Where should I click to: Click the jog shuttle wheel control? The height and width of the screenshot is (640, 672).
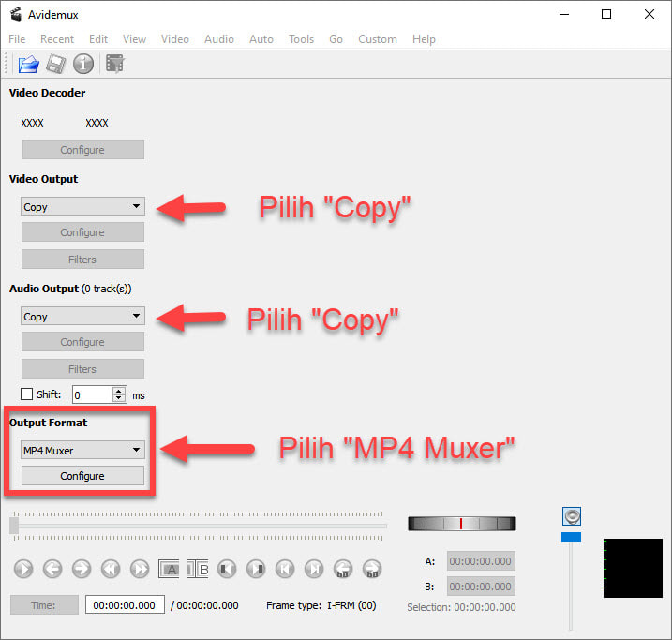tap(461, 524)
